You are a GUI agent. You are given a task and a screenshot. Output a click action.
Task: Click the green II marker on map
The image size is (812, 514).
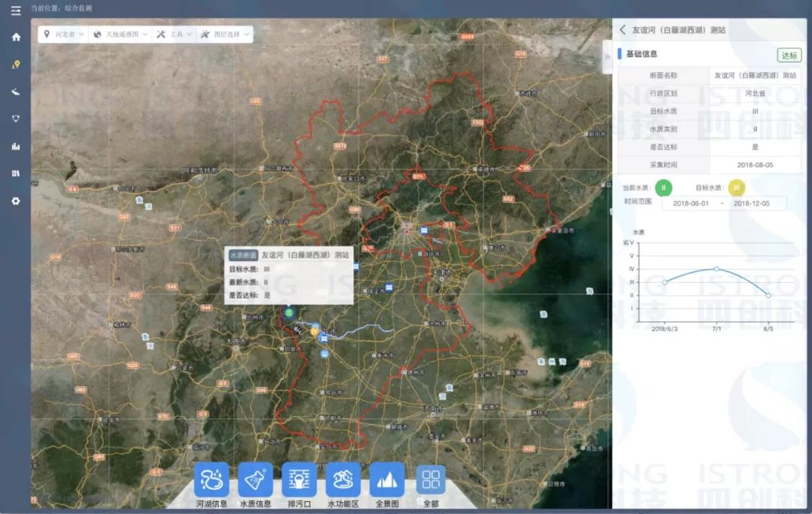click(x=289, y=312)
